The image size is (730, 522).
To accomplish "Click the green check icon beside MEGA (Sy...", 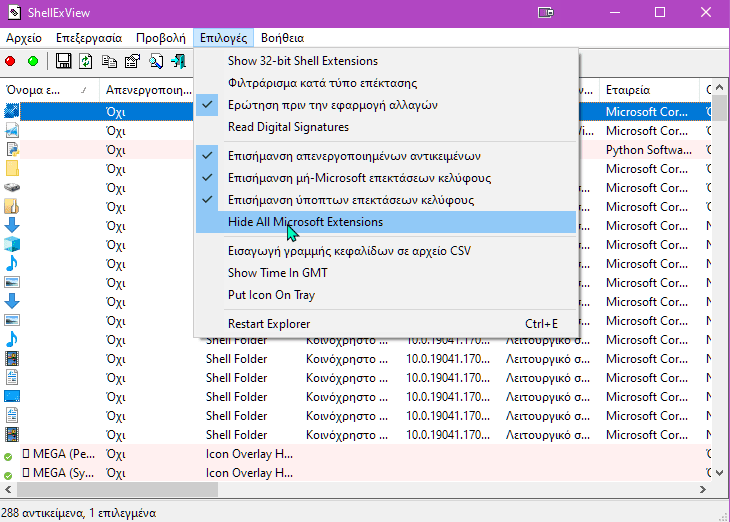I will (8, 476).
